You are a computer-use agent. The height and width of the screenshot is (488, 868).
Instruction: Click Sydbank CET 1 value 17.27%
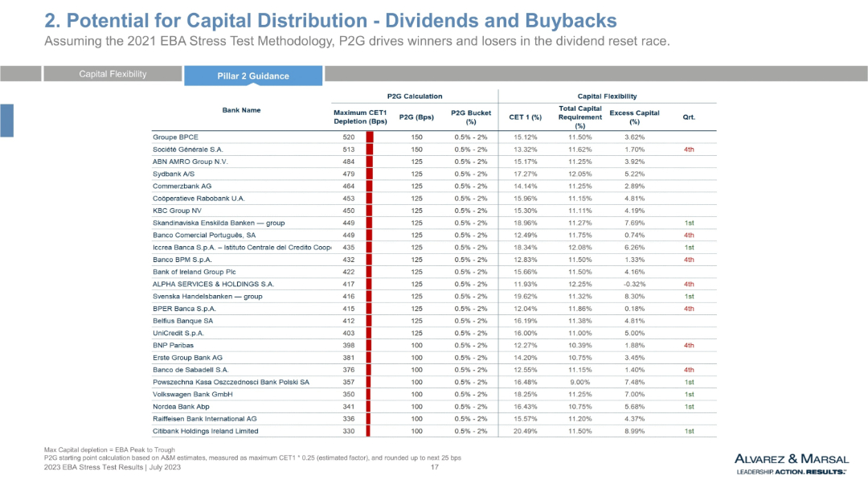point(526,174)
